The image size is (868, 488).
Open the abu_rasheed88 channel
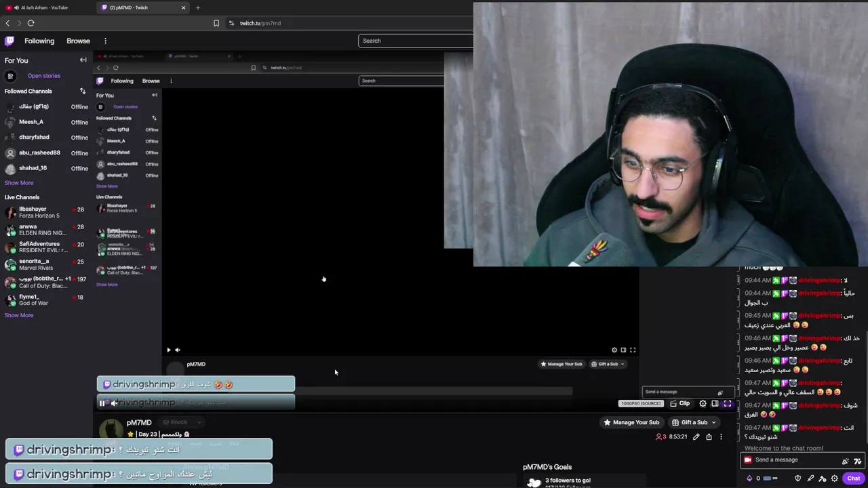(46, 152)
